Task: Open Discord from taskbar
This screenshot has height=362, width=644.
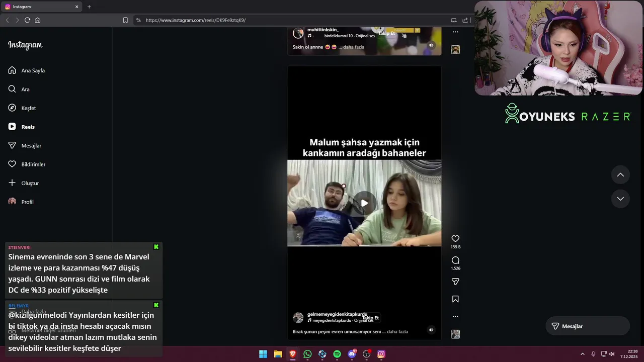Action: pos(352,354)
